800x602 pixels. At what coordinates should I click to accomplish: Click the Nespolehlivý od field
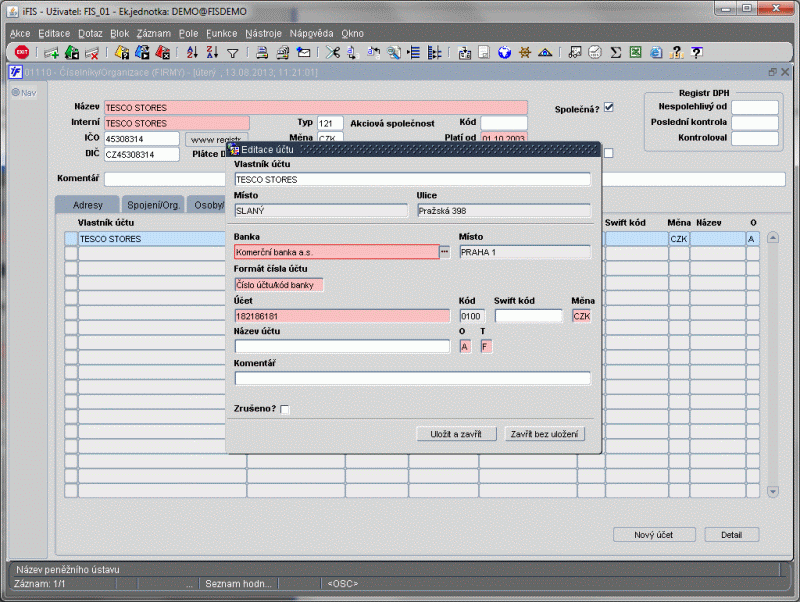point(755,107)
